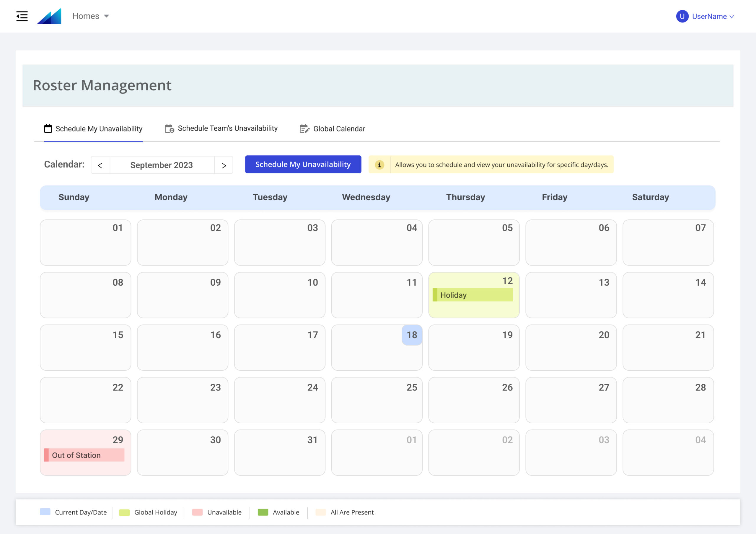The height and width of the screenshot is (534, 756).
Task: Click the Global Holiday legend color swatch
Action: coord(124,512)
